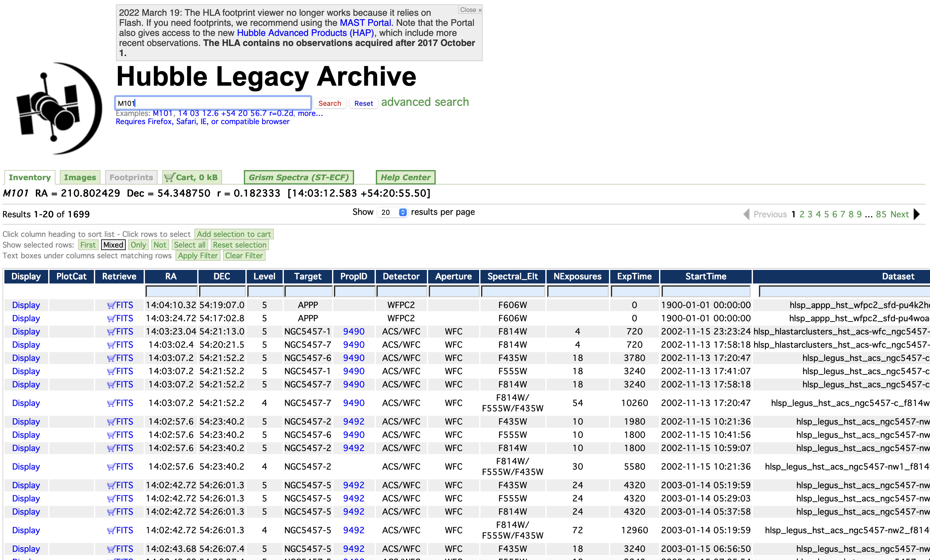
Task: Click 'Requires Firefox, Safari, IE' browser link
Action: (203, 122)
